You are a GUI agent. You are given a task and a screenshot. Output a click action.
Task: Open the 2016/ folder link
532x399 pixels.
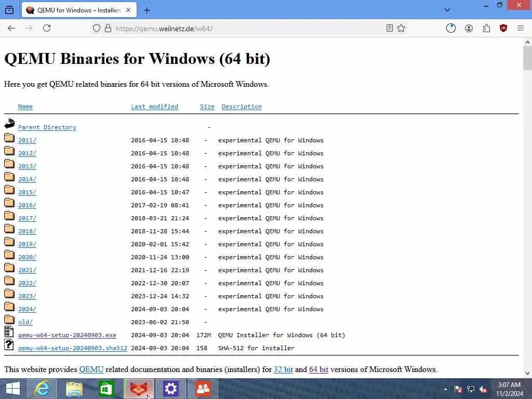point(27,205)
